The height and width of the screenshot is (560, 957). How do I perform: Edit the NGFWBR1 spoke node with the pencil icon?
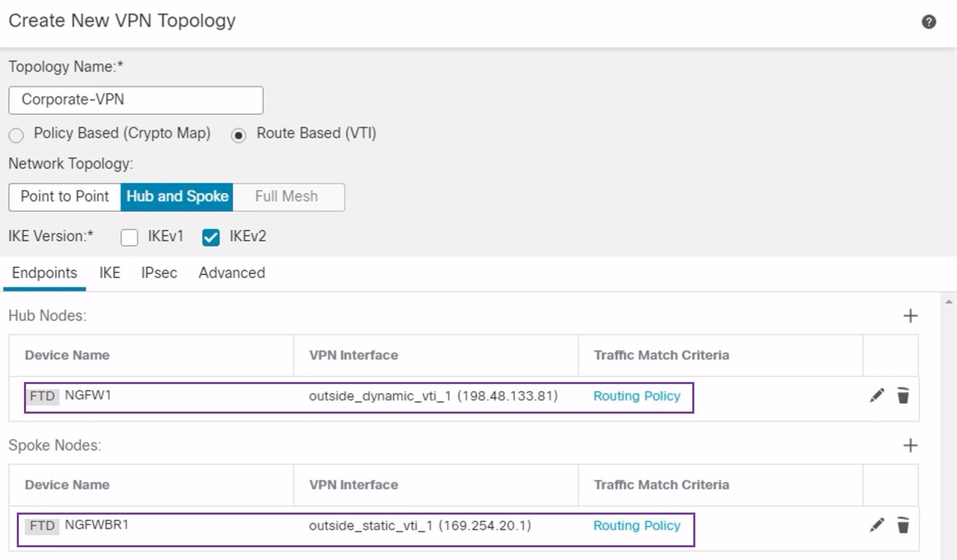click(x=878, y=525)
